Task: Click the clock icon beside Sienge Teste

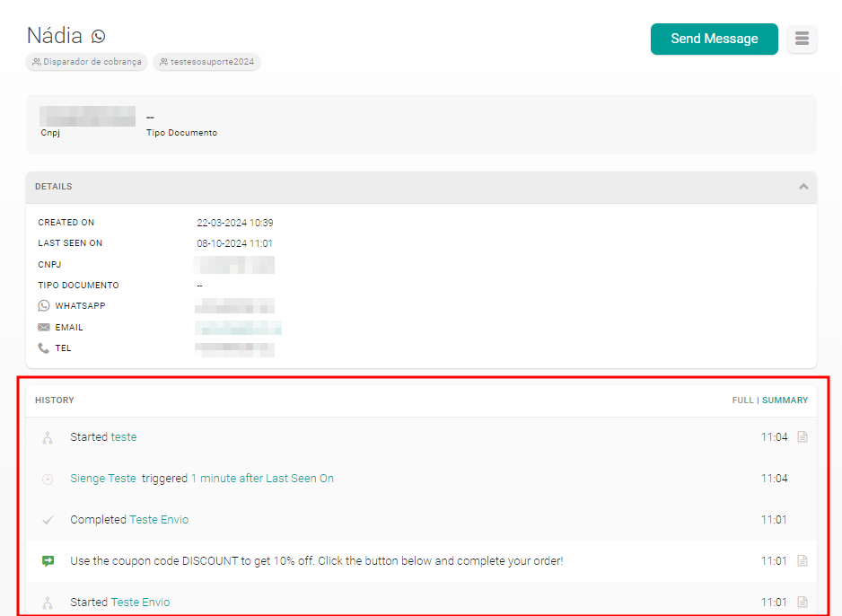Action: (x=48, y=480)
